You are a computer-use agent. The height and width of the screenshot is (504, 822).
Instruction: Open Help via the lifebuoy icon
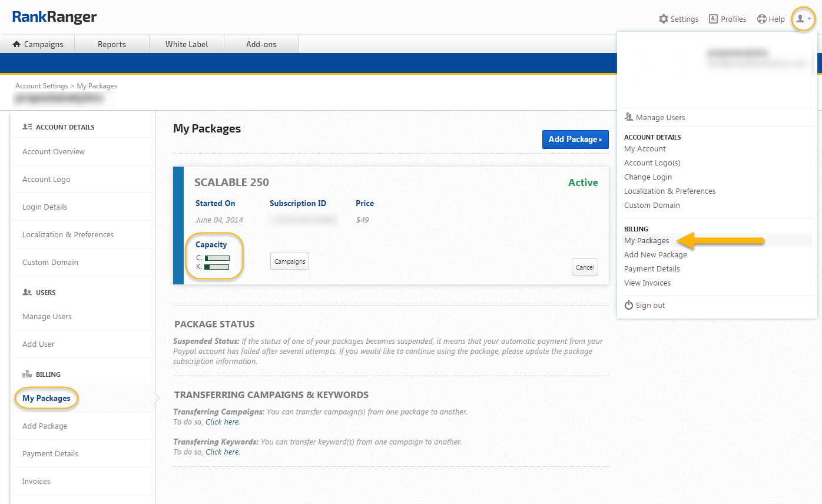click(x=761, y=19)
